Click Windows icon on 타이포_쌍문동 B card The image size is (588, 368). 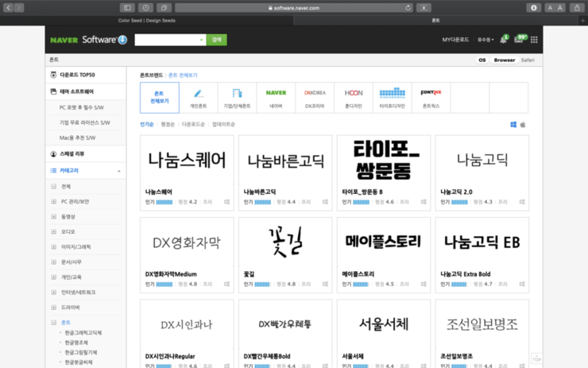tap(424, 202)
